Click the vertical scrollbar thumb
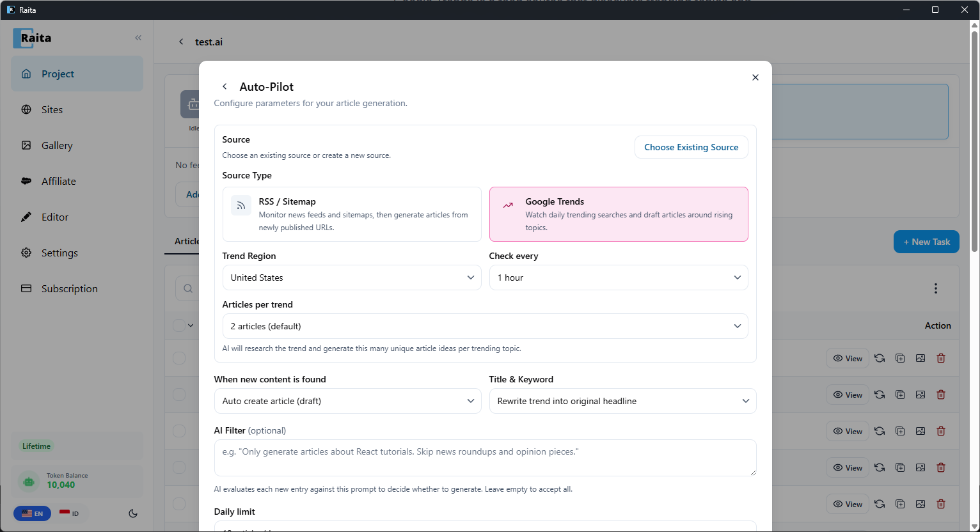This screenshot has width=980, height=532. [x=975, y=141]
